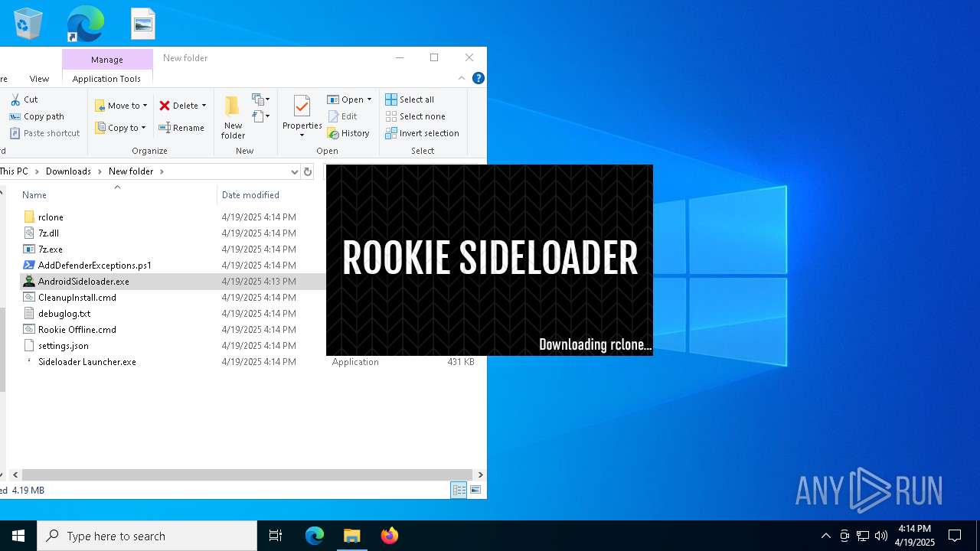Show hidden system tray icons
This screenshot has width=980, height=551.
point(825,536)
